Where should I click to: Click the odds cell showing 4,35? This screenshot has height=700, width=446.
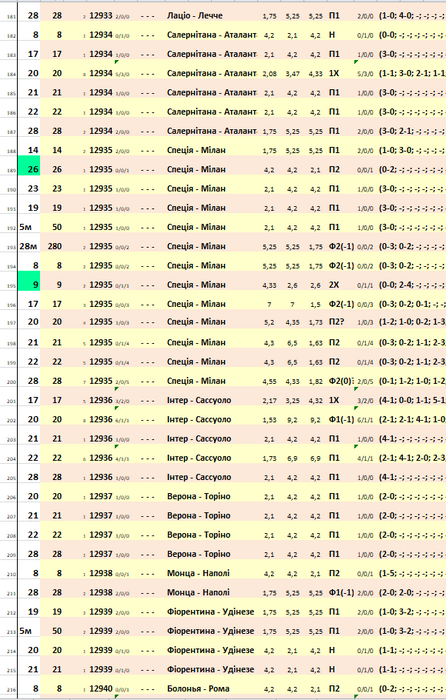click(292, 322)
